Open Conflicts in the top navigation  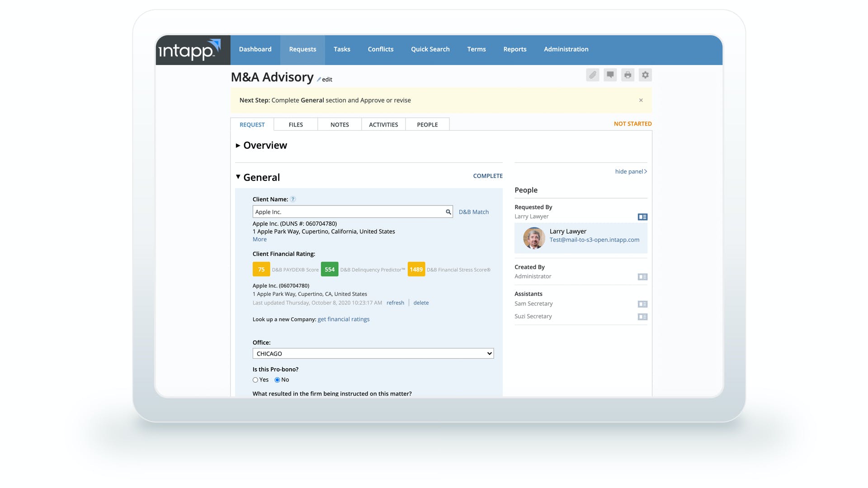coord(380,49)
